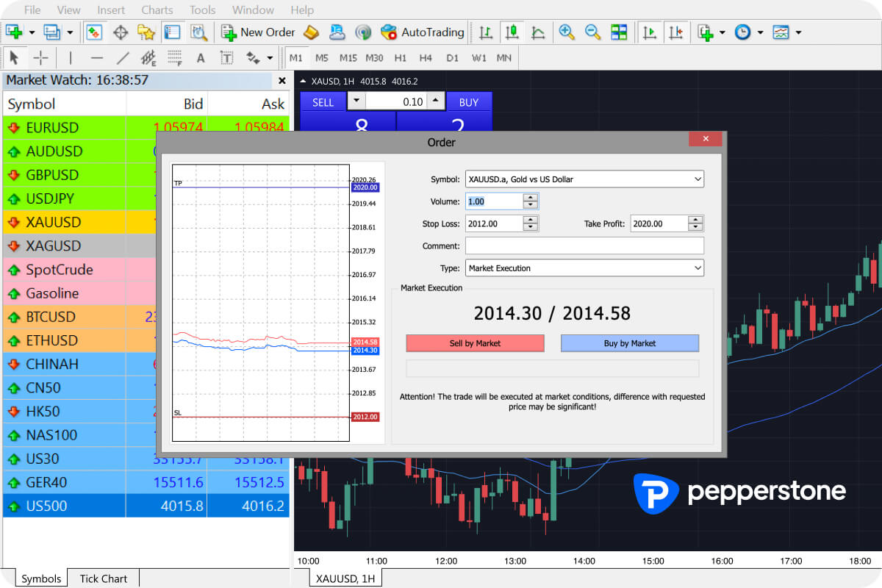Screen dimensions: 882x588
Task: Select the Vertical Line drawing tool
Action: (71, 58)
